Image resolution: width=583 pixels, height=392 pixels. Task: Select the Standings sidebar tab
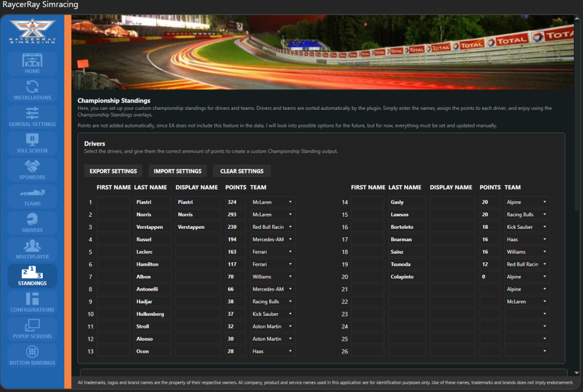[x=32, y=276]
